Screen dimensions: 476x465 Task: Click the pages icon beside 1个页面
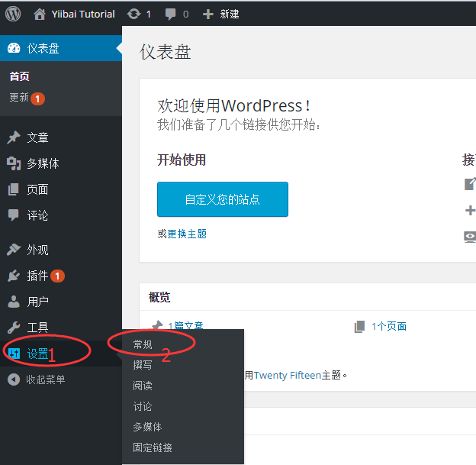pos(360,327)
